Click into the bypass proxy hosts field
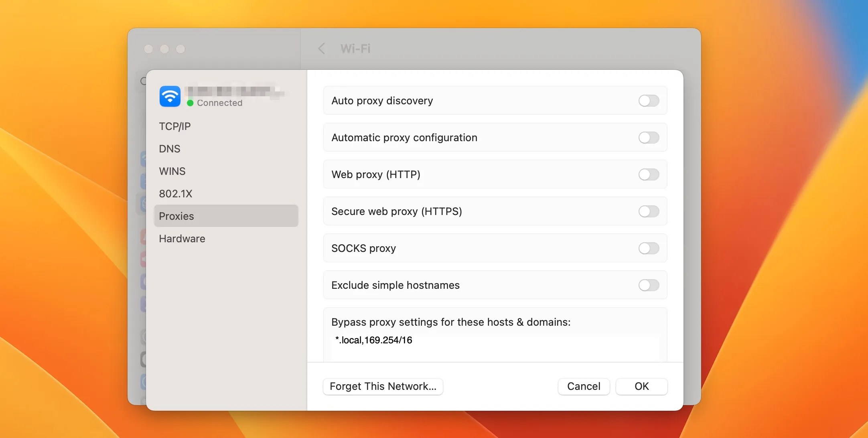 tap(495, 346)
